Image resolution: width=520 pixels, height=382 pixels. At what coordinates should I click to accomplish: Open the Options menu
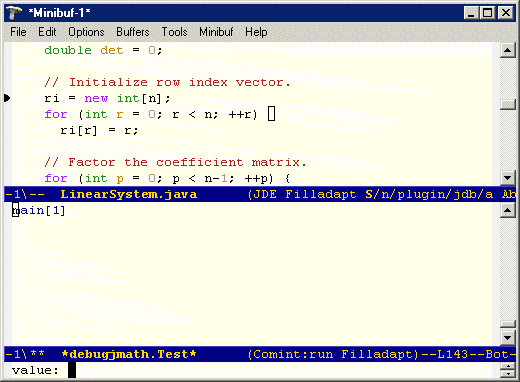pos(86,32)
